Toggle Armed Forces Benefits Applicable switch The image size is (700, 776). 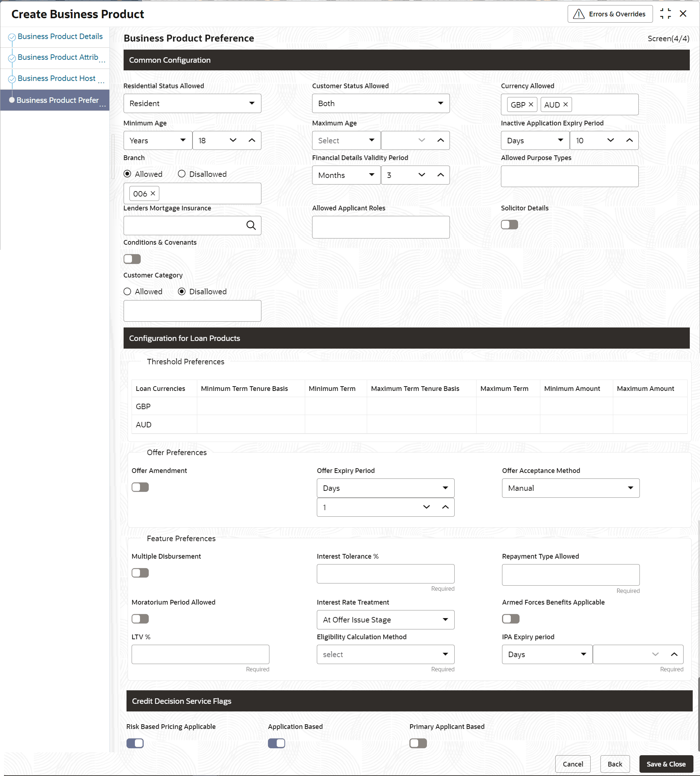click(x=511, y=619)
